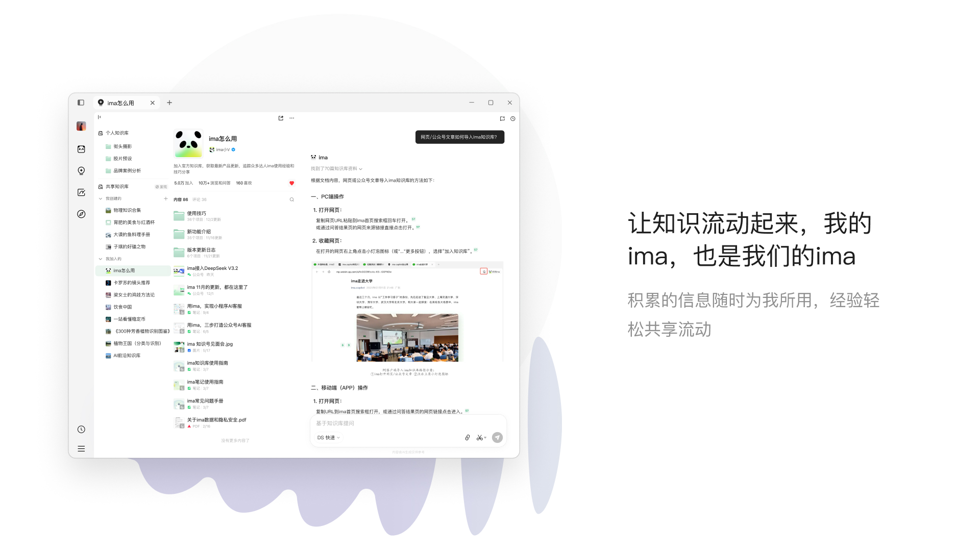Viewport: 980px width, 551px height.
Task: Open chat history clock icon in chat panel
Action: [513, 118]
